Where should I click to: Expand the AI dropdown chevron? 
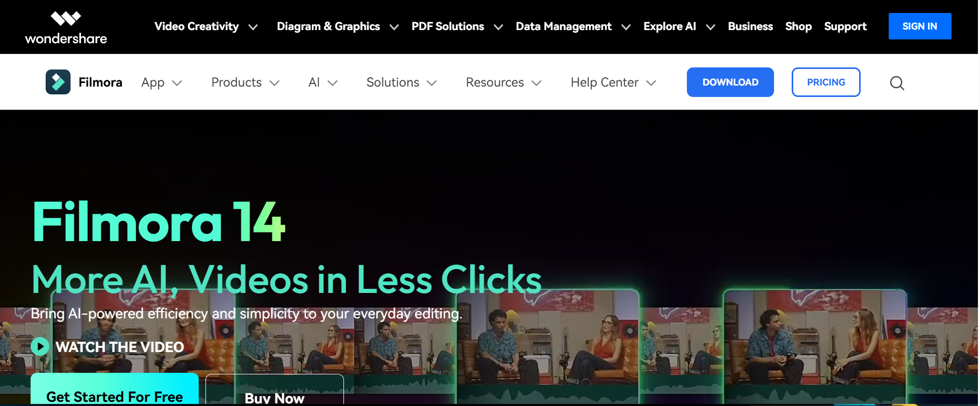click(333, 83)
